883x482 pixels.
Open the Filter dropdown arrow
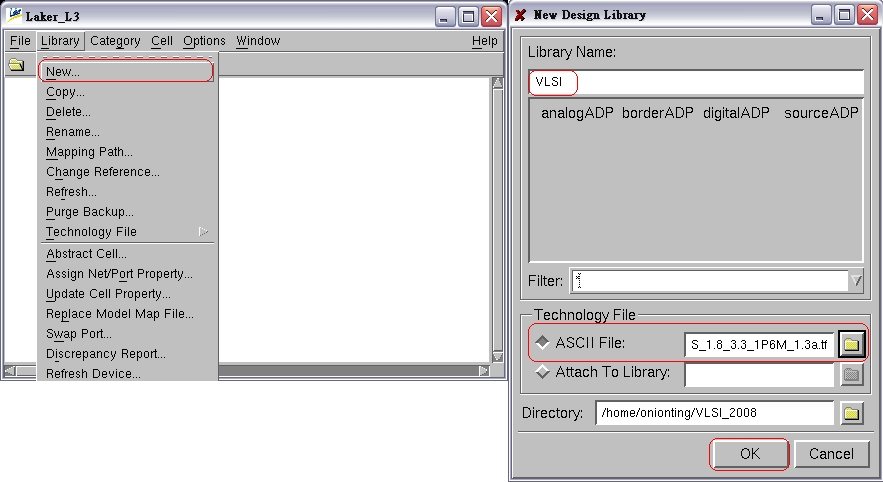[856, 280]
